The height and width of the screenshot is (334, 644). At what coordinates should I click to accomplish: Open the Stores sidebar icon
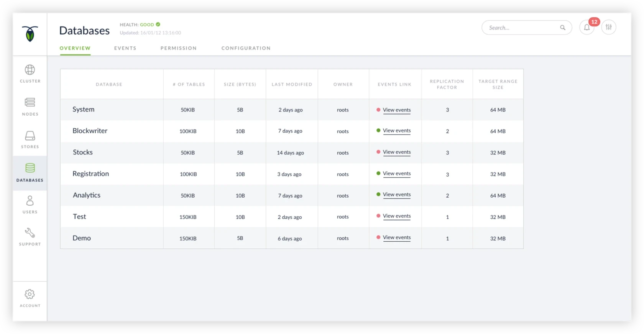coord(30,139)
